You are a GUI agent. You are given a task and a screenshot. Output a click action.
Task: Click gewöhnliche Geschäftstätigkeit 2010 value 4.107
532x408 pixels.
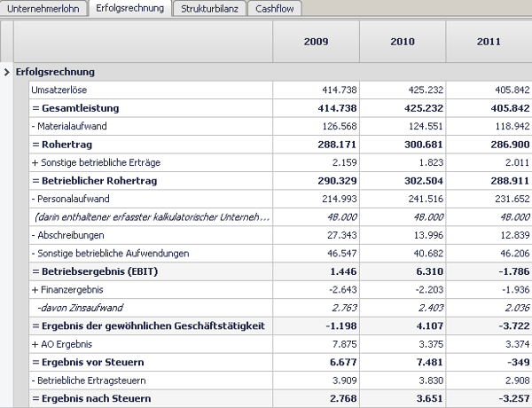pyautogui.click(x=429, y=326)
